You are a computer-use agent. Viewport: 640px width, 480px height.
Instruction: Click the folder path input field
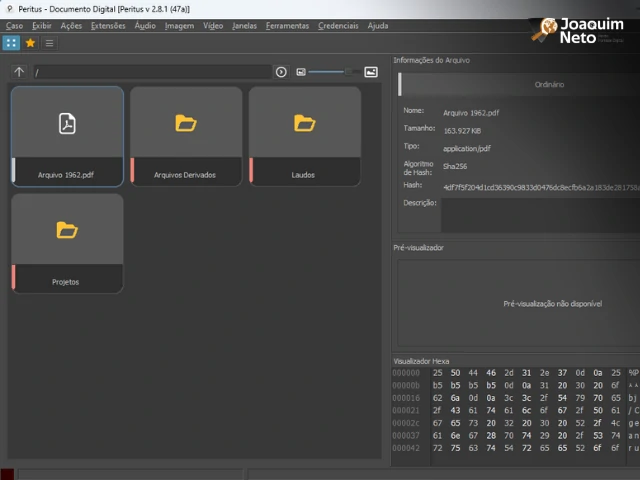click(x=150, y=72)
